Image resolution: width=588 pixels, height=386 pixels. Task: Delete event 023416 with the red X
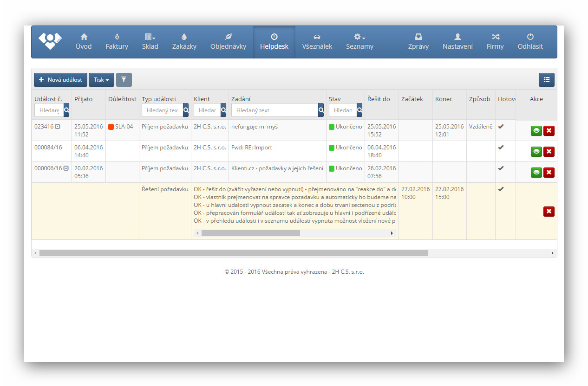point(549,131)
